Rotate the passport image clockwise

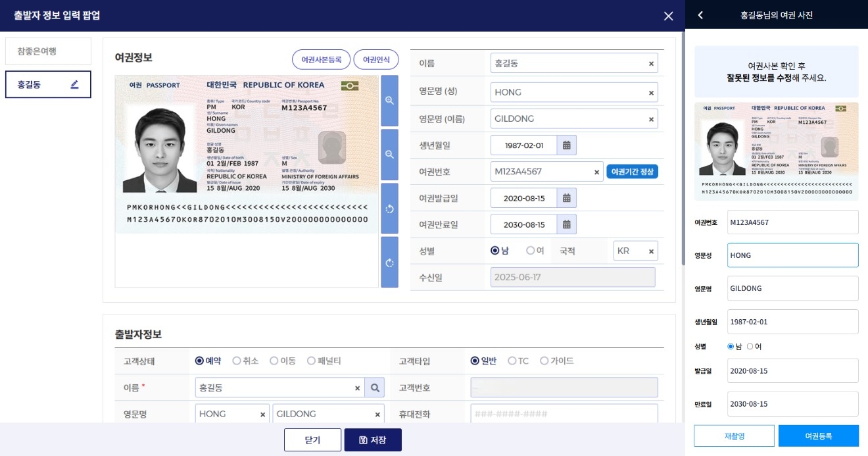(x=389, y=263)
